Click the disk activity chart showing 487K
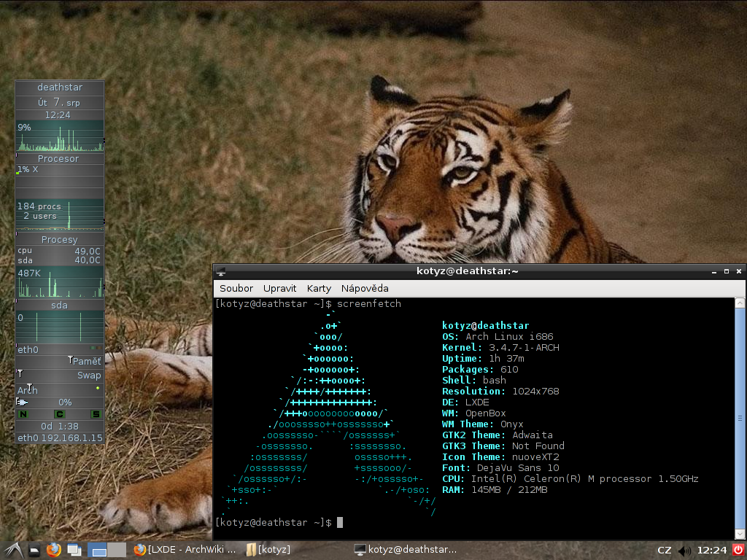The height and width of the screenshot is (560, 747). 60,282
